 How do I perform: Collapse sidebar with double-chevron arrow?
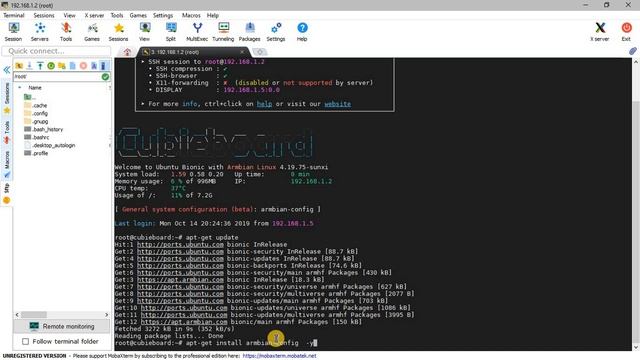(7, 70)
